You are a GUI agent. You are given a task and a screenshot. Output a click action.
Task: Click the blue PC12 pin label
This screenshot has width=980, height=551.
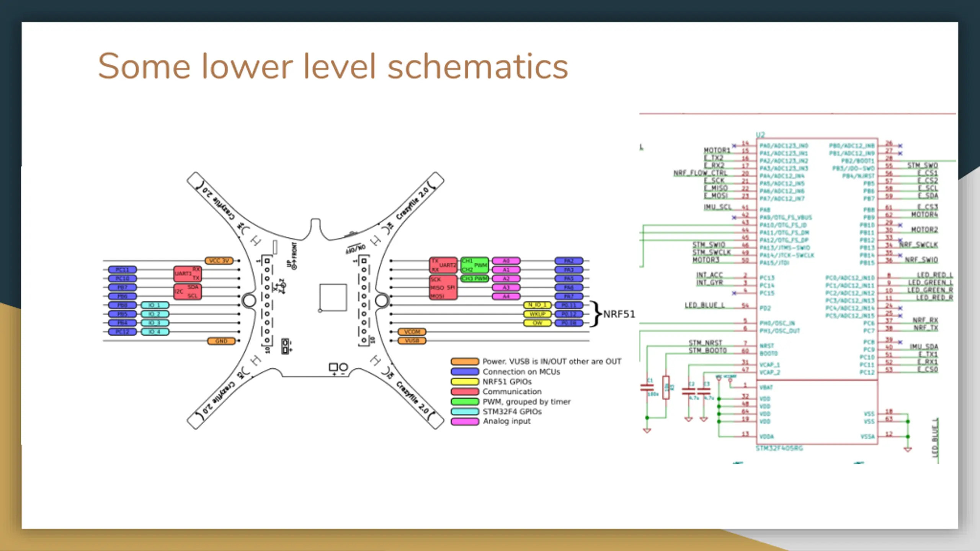[122, 332]
